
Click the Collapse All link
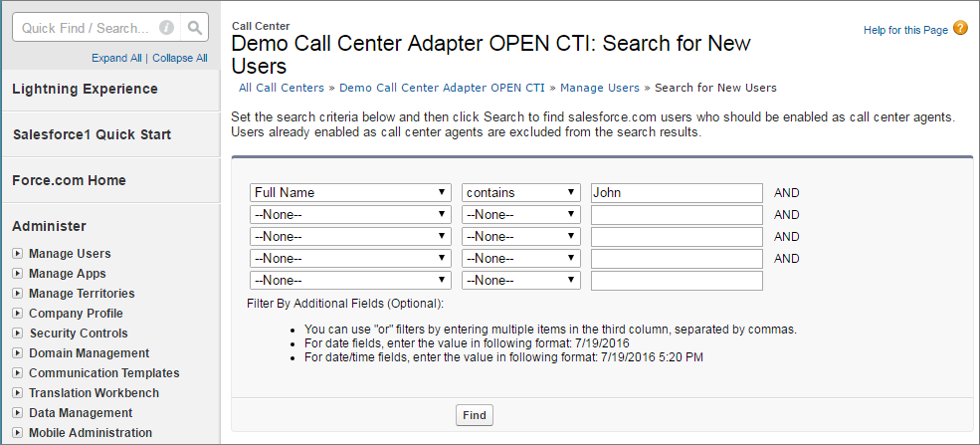pyautogui.click(x=180, y=58)
